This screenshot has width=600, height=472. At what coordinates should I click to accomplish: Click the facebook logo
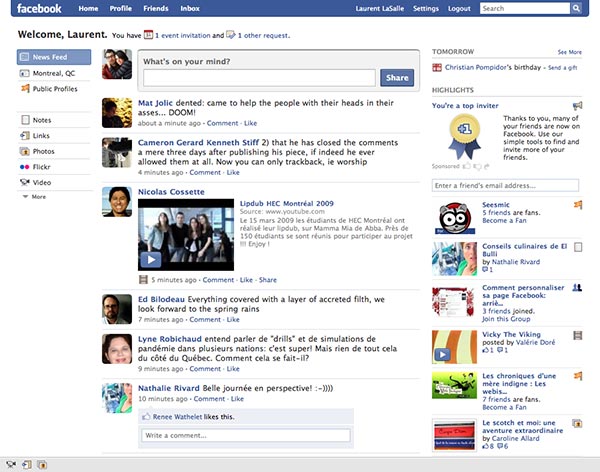click(x=39, y=8)
